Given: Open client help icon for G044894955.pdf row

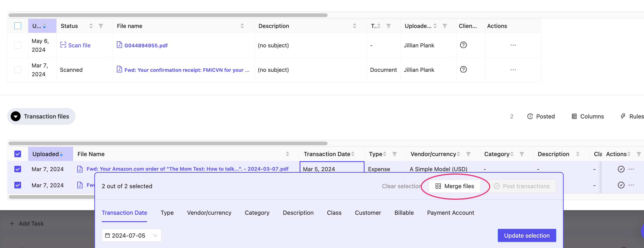Looking at the screenshot, I should [463, 45].
